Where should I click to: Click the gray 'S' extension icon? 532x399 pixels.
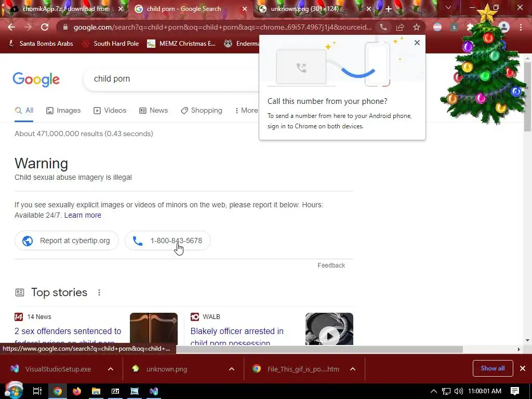[x=454, y=27]
